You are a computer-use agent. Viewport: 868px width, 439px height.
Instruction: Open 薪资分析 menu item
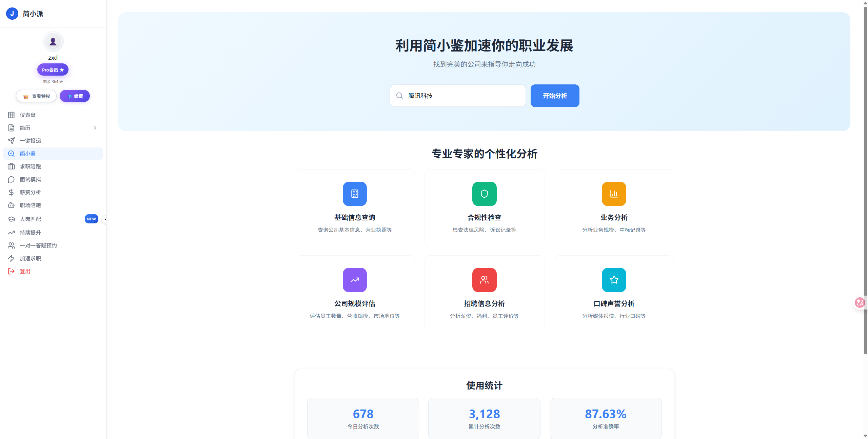[x=31, y=192]
